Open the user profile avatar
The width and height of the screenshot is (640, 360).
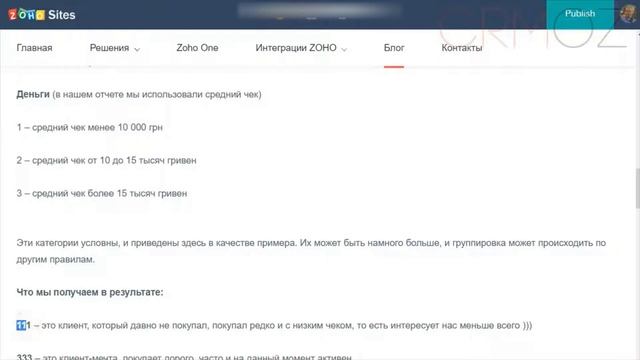[628, 14]
